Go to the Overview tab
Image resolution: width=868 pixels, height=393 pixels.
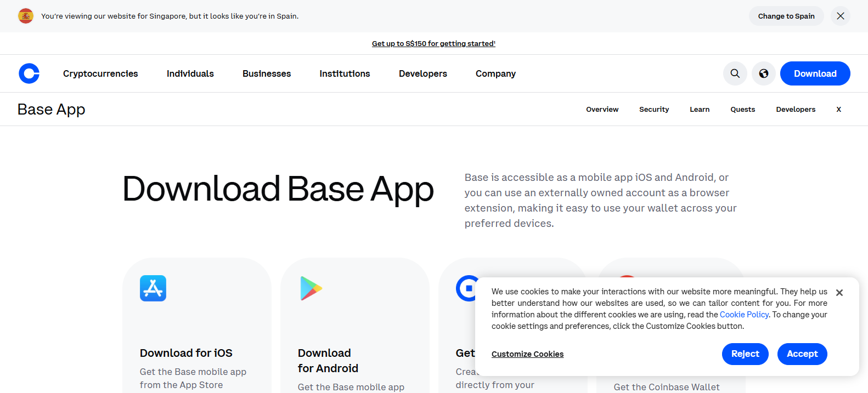point(602,110)
